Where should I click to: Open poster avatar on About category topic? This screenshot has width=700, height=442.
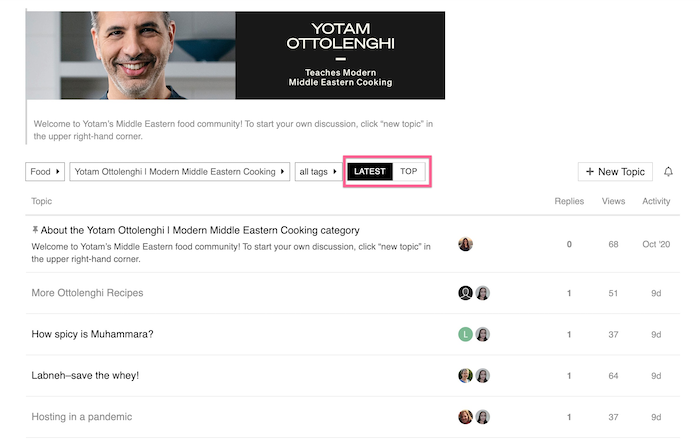tap(465, 244)
